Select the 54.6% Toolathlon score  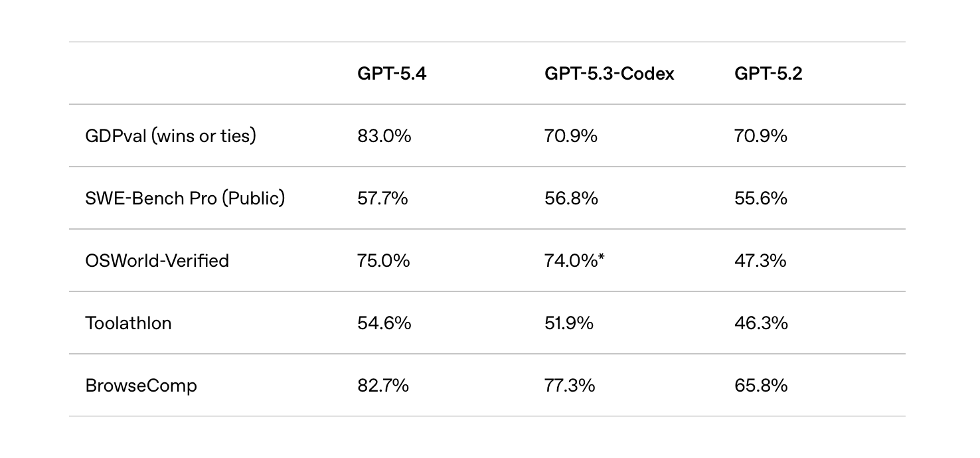click(x=384, y=323)
